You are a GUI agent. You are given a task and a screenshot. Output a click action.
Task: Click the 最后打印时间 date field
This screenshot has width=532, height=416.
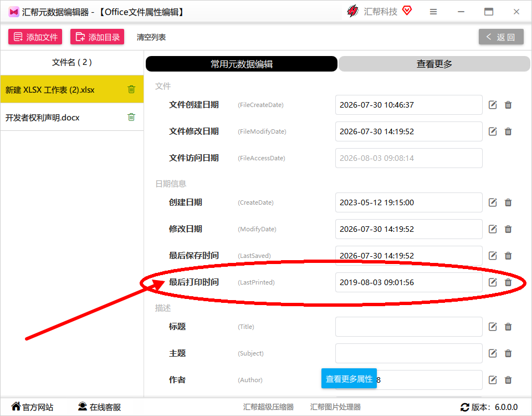(409, 282)
